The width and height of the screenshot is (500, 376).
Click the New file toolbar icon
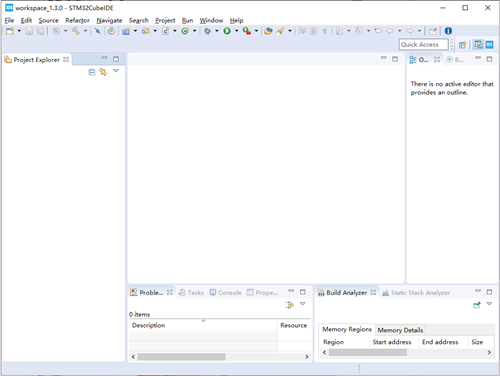click(10, 31)
